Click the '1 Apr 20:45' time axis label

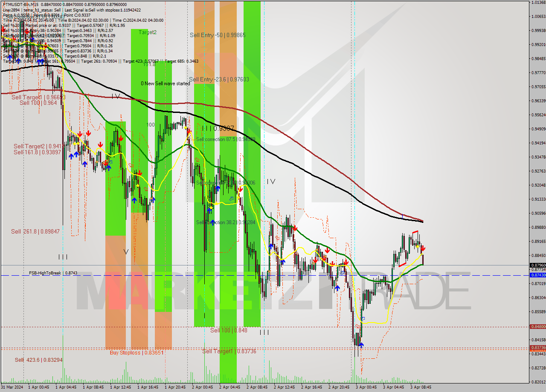(x=175, y=387)
